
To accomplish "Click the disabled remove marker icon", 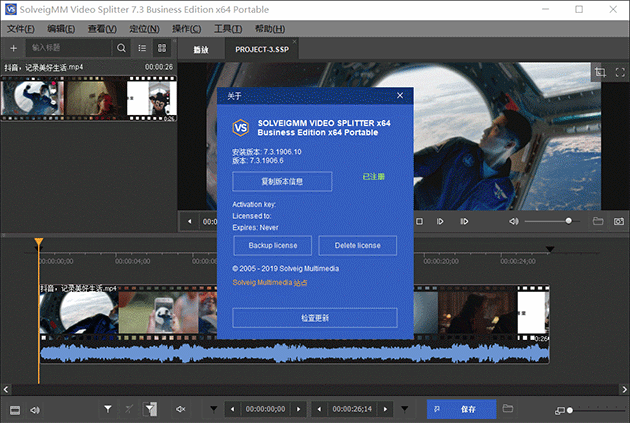I will point(129,409).
